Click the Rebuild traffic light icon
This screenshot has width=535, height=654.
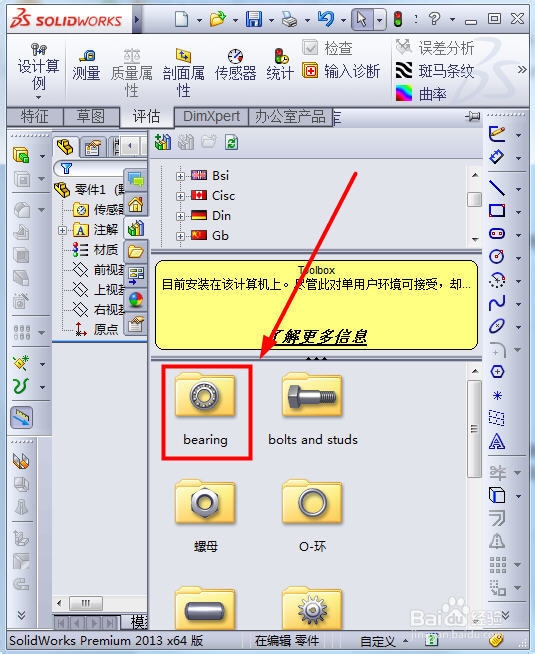pyautogui.click(x=398, y=19)
